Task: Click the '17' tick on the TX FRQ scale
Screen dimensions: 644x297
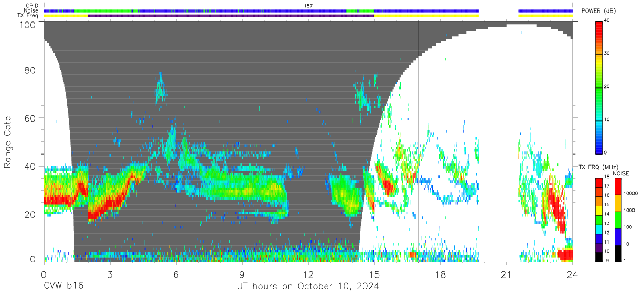Action: (608, 187)
